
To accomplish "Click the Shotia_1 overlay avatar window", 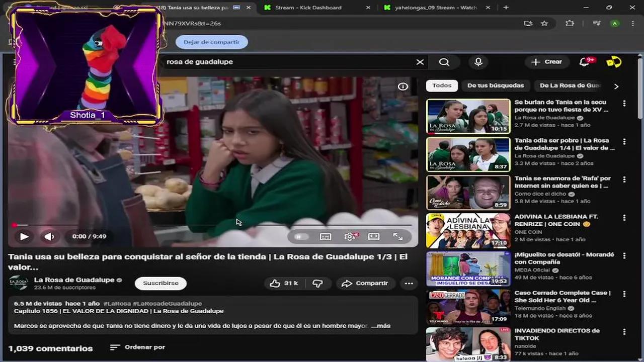I will pos(87,66).
